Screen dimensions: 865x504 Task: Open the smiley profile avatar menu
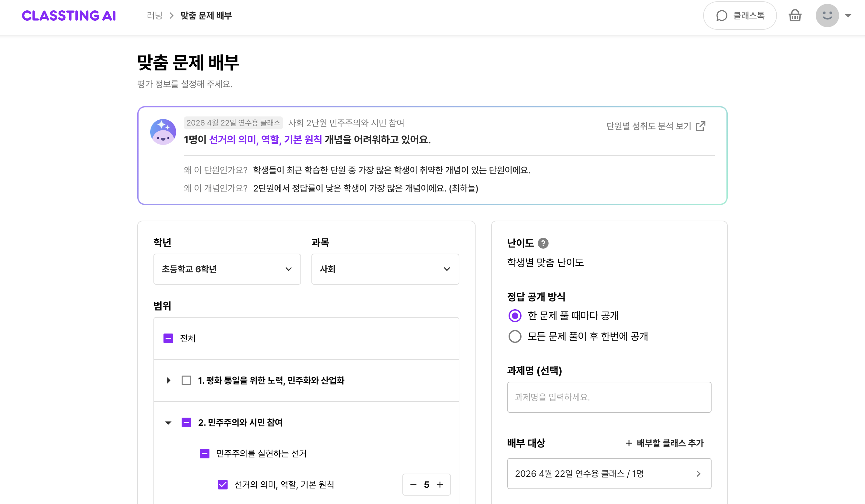click(x=827, y=16)
